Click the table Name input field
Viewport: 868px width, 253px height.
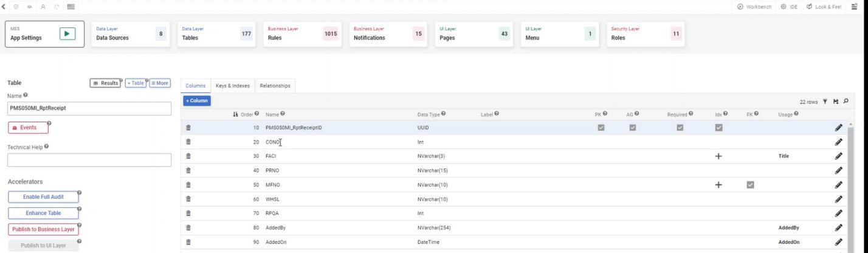click(89, 108)
